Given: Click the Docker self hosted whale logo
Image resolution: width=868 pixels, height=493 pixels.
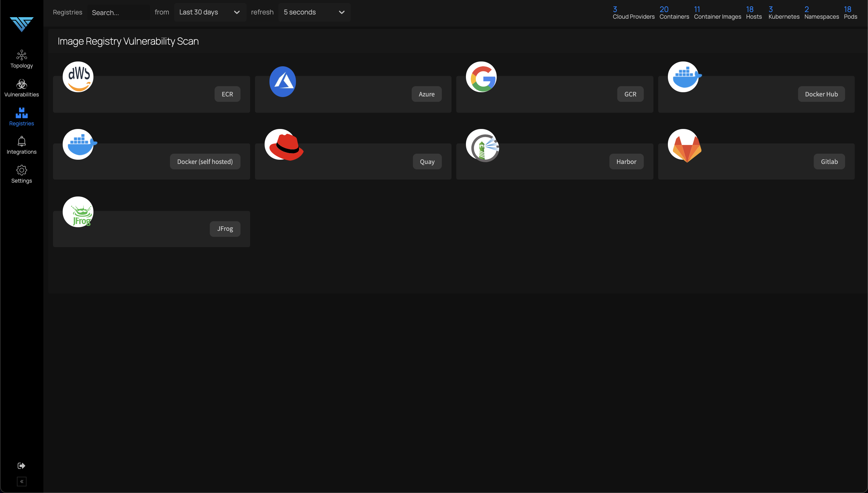Looking at the screenshot, I should [80, 144].
